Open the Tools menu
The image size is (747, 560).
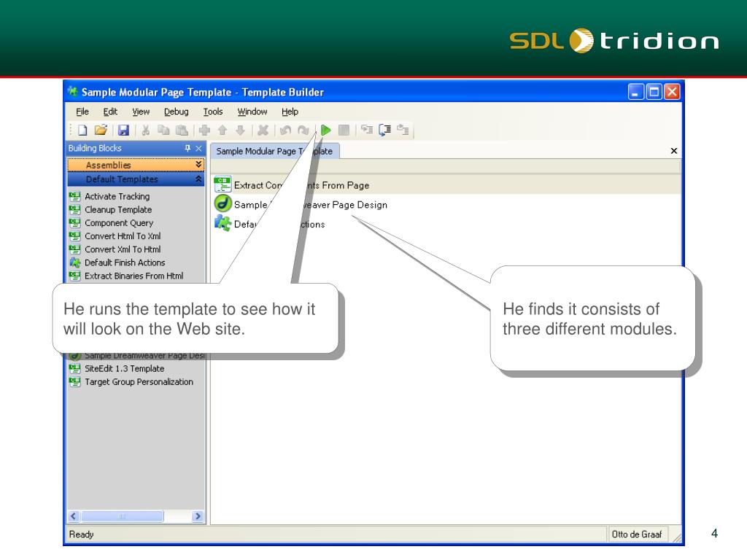(x=213, y=112)
